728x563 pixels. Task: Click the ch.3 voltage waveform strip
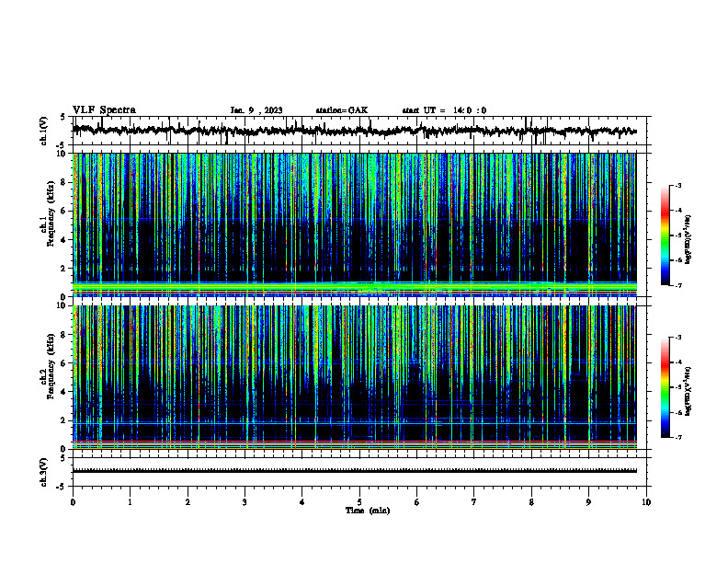[355, 471]
